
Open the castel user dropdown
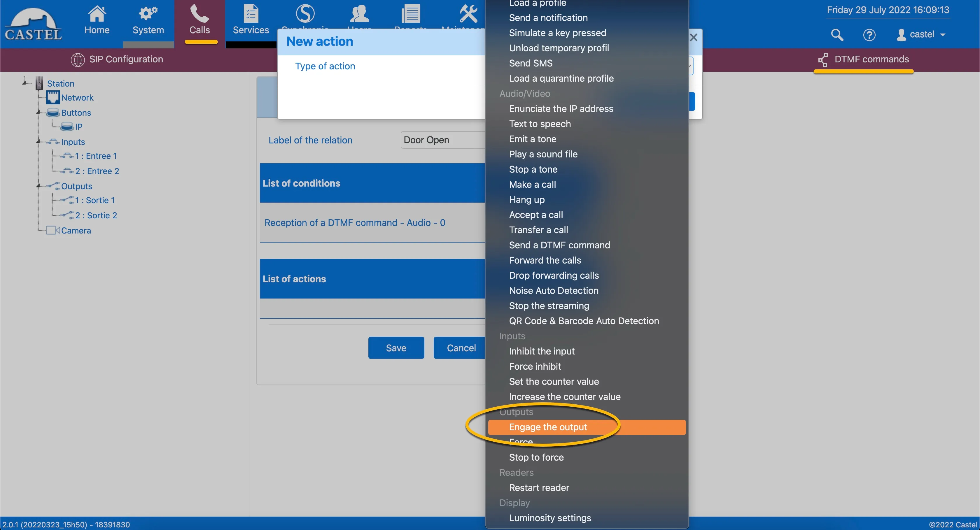[921, 35]
